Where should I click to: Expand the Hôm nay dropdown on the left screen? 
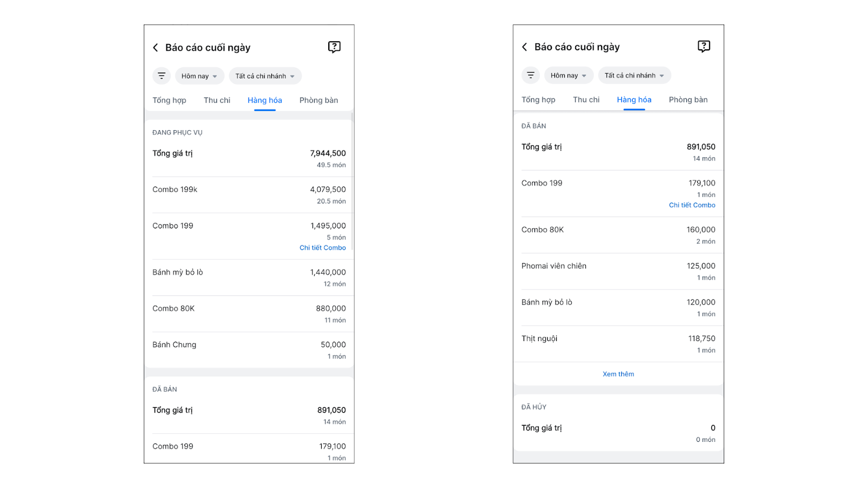[x=199, y=76]
